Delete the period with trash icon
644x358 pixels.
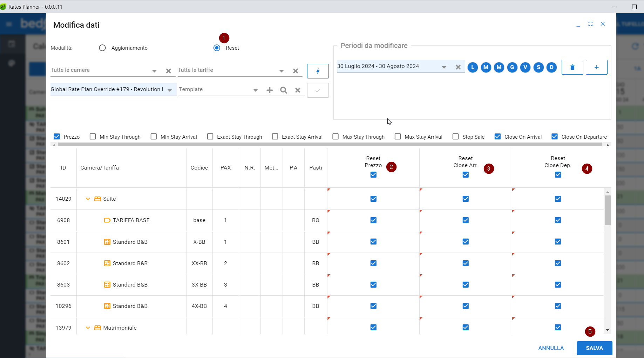(572, 67)
